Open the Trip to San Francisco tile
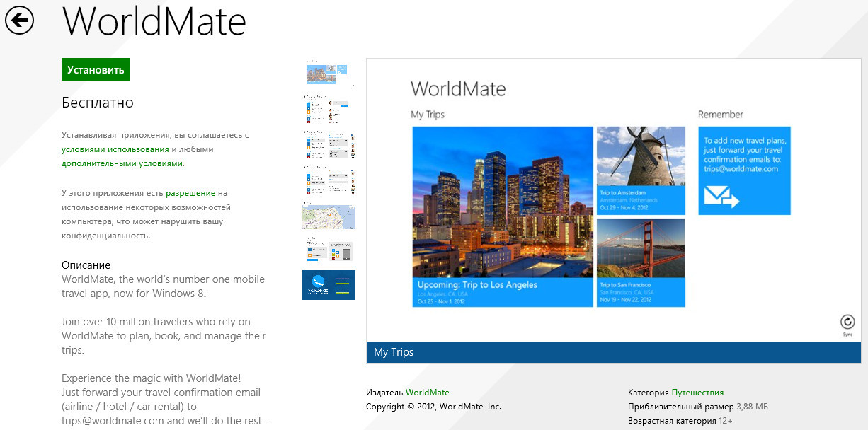Viewport: 868px width, 430px height. coord(641,262)
